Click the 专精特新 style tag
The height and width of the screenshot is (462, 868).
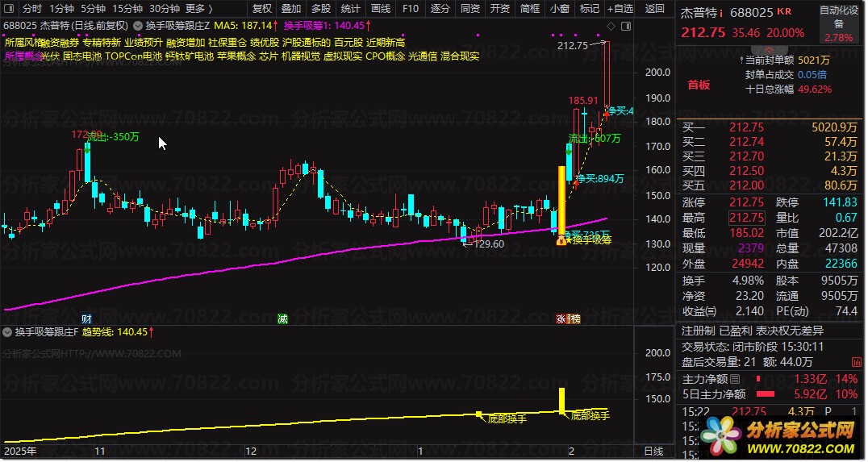[x=102, y=43]
